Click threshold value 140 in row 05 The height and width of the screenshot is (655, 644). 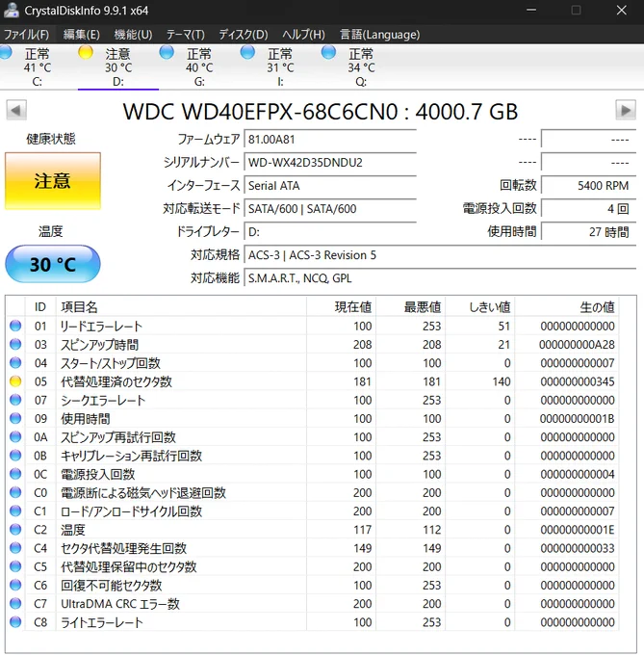502,381
